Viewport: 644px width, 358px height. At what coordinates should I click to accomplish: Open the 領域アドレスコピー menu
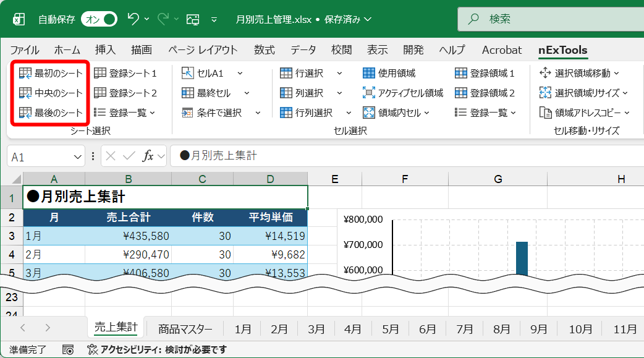click(x=585, y=113)
